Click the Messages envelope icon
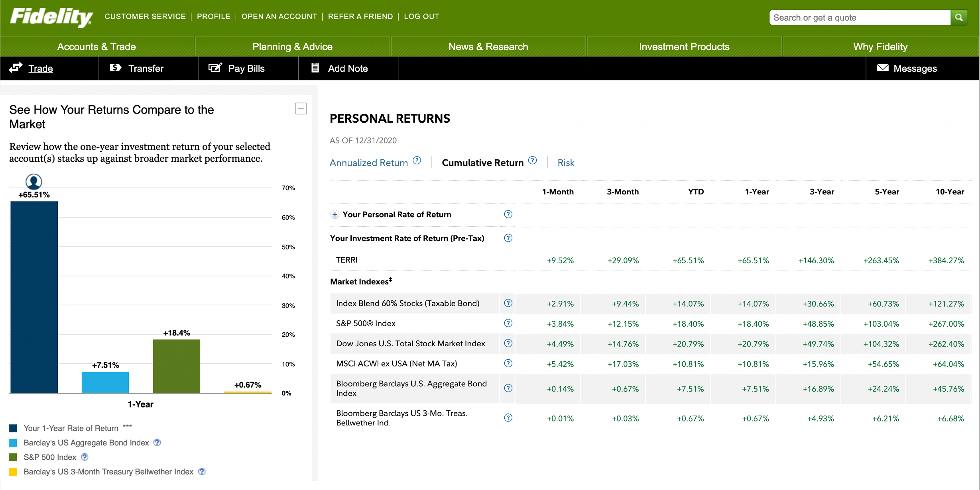Screen dimensions: 980x490 [x=883, y=68]
